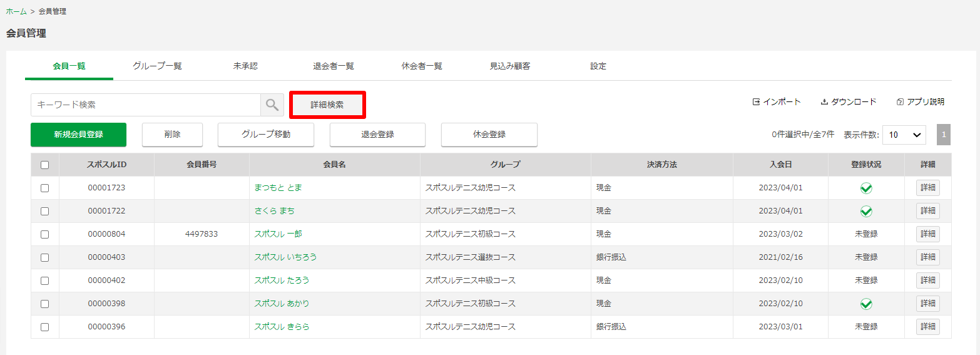This screenshot has width=980, height=355.
Task: Check the row checkbox for ID 00001723
Action: pos(44,188)
